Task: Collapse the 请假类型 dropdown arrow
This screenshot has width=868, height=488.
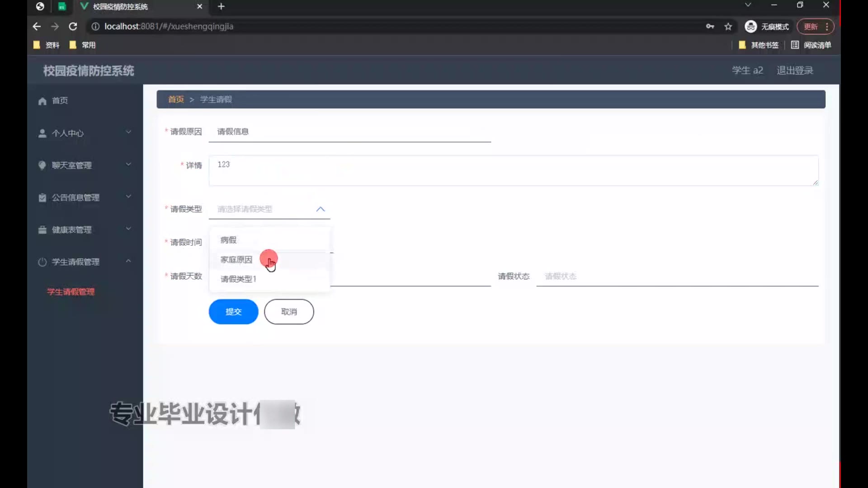Action: [x=321, y=209]
